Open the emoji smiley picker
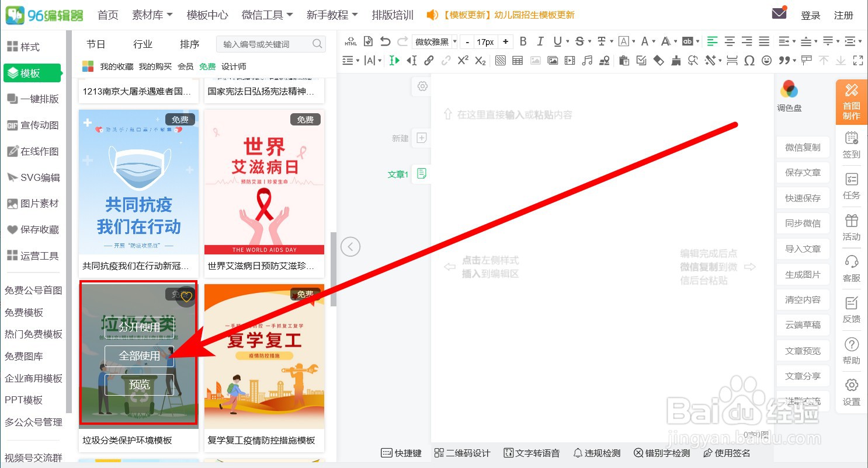Image resolution: width=868 pixels, height=468 pixels. [x=767, y=60]
